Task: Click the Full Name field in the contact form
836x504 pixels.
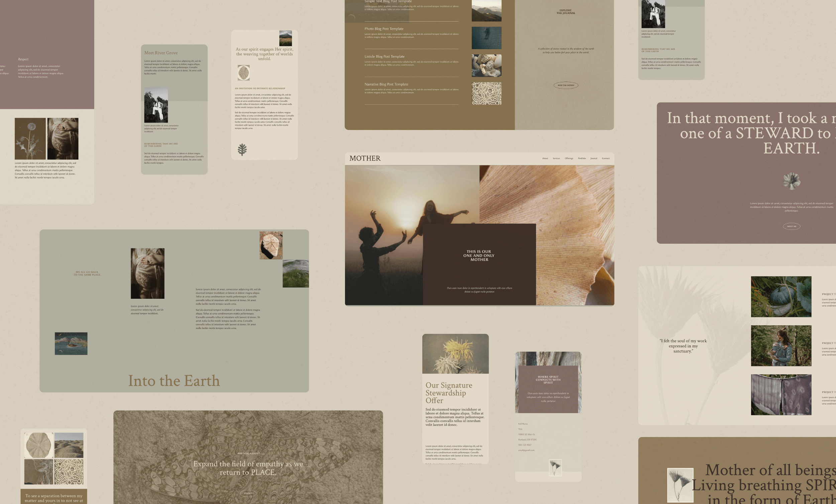Action: [x=523, y=424]
